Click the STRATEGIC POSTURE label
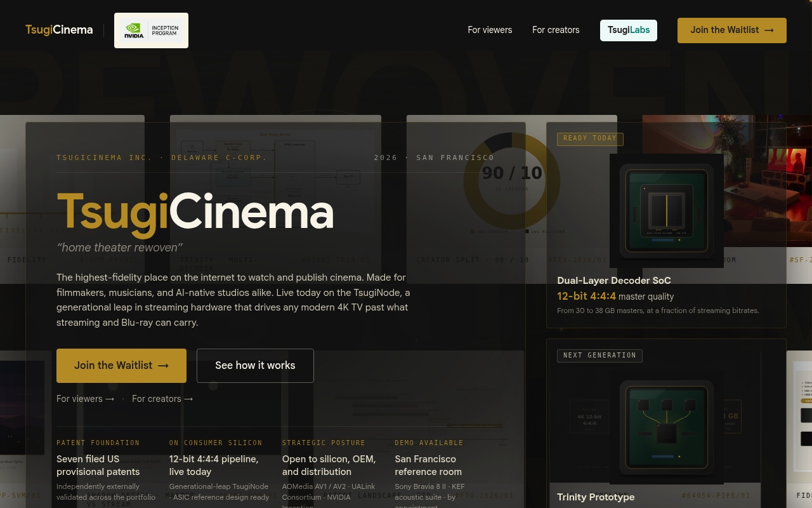812x508 pixels. pos(324,443)
